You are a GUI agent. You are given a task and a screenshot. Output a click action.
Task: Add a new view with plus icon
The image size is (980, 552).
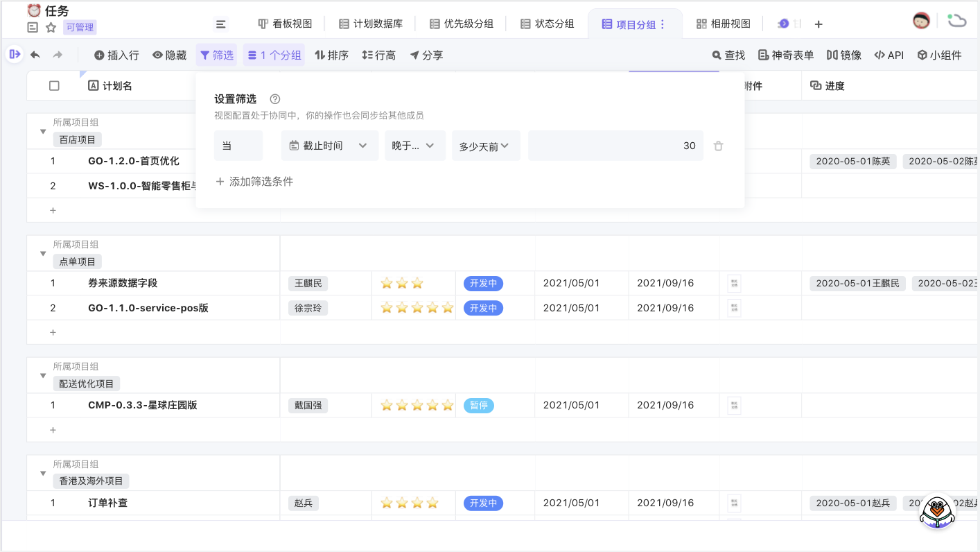pyautogui.click(x=819, y=24)
